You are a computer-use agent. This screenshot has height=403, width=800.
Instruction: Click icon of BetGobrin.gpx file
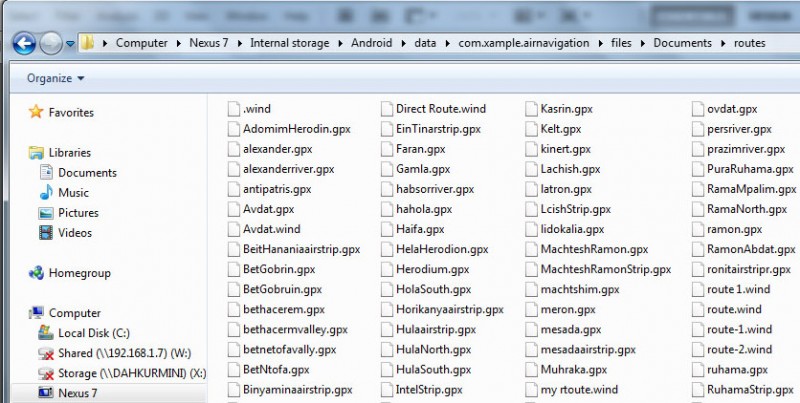tap(234, 269)
